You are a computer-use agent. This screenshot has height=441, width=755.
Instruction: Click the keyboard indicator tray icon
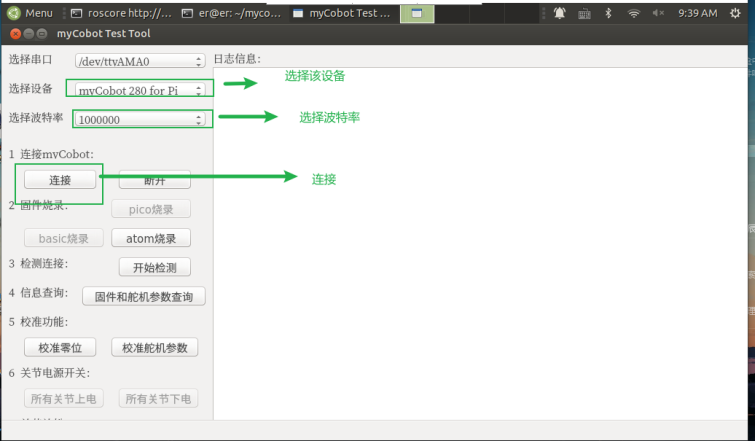584,13
